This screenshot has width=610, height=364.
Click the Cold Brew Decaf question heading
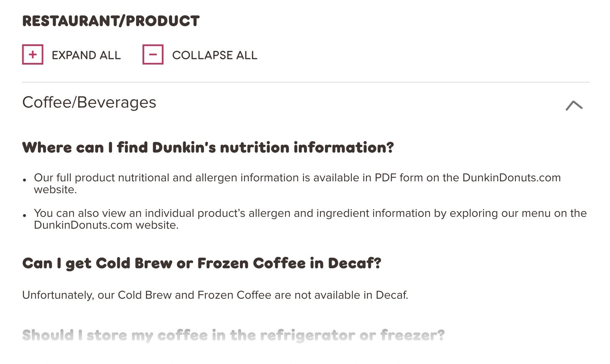(202, 263)
